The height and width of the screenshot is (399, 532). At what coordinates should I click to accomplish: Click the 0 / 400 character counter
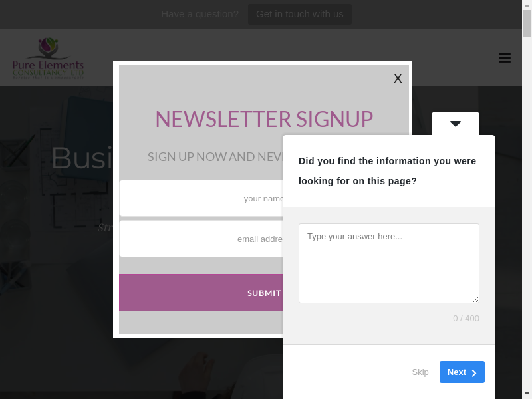(x=465, y=319)
